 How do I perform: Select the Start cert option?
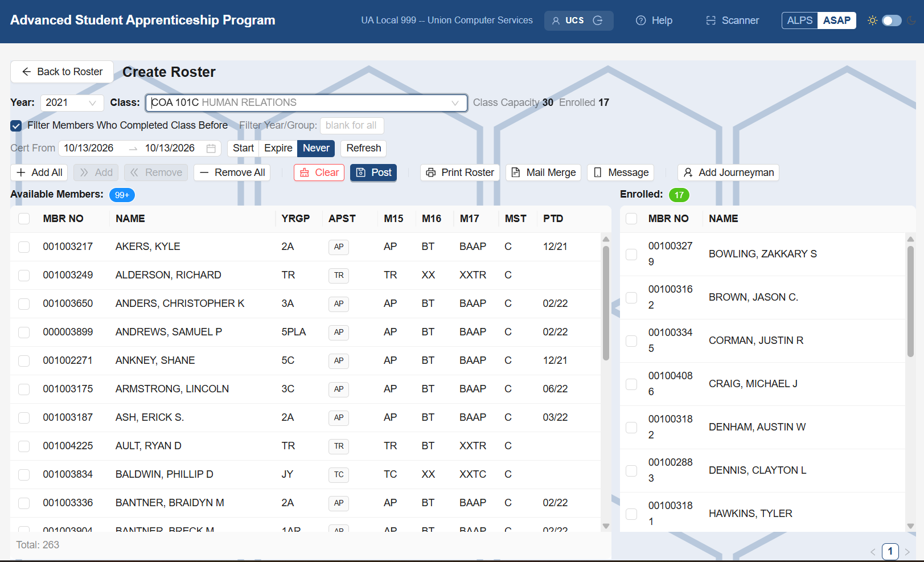click(243, 148)
